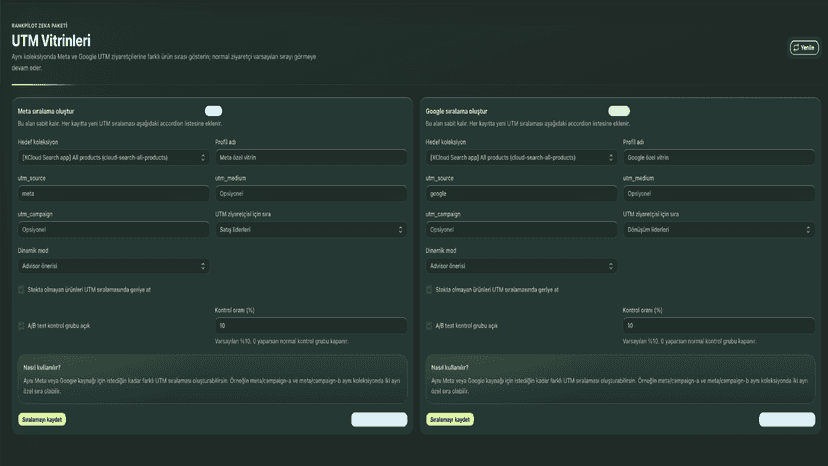The width and height of the screenshot is (828, 466).
Task: Click the Google Kontrol oranı (%) field
Action: (718, 325)
